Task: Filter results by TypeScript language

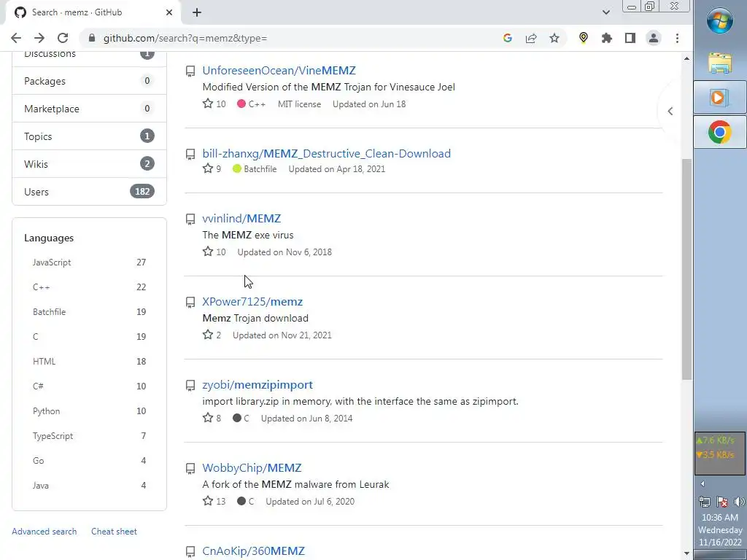Action: (89, 436)
